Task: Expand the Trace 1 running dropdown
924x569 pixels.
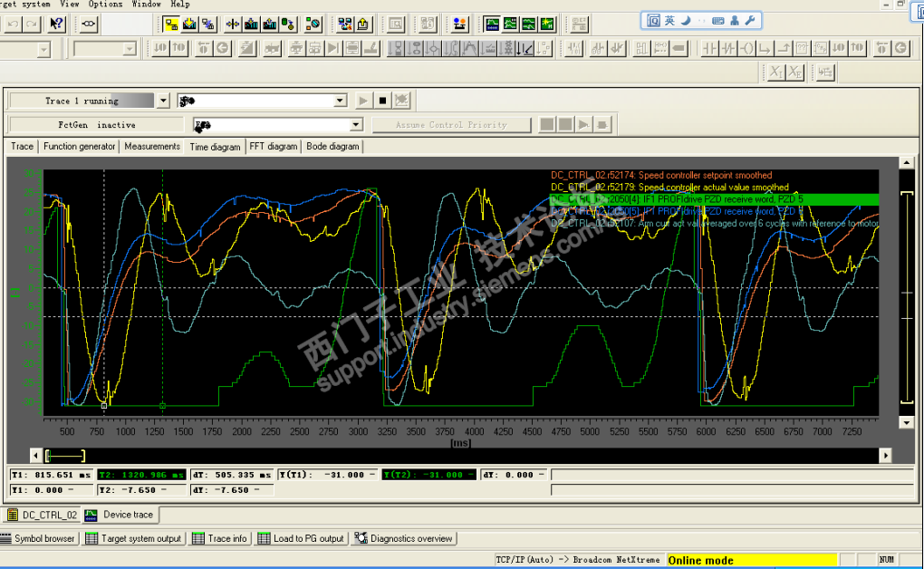Action: point(163,101)
